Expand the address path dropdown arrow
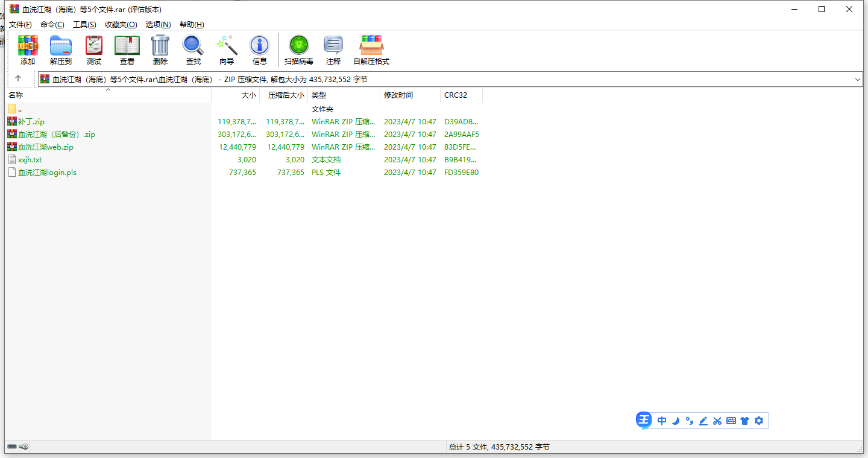 click(858, 79)
